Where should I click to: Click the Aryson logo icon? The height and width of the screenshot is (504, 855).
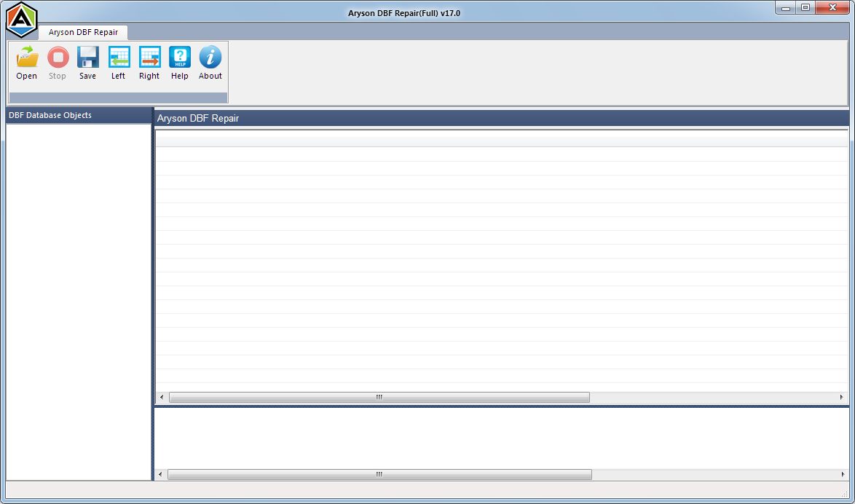(21, 20)
